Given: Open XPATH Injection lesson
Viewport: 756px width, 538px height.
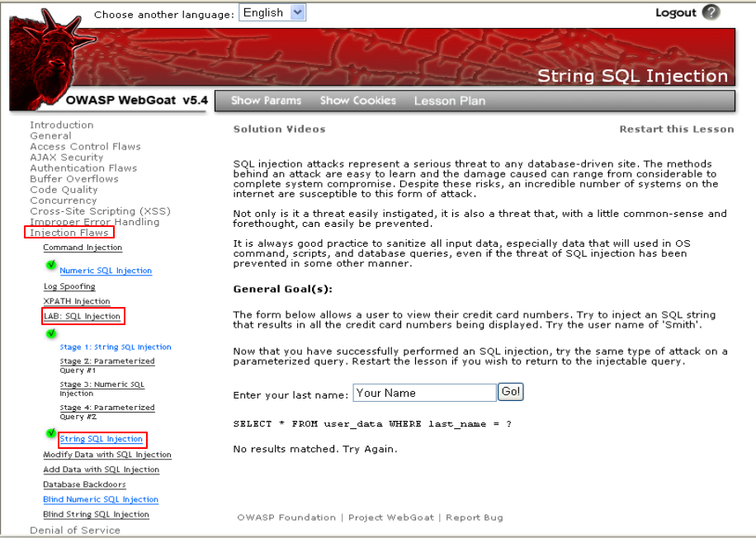Looking at the screenshot, I should point(77,301).
